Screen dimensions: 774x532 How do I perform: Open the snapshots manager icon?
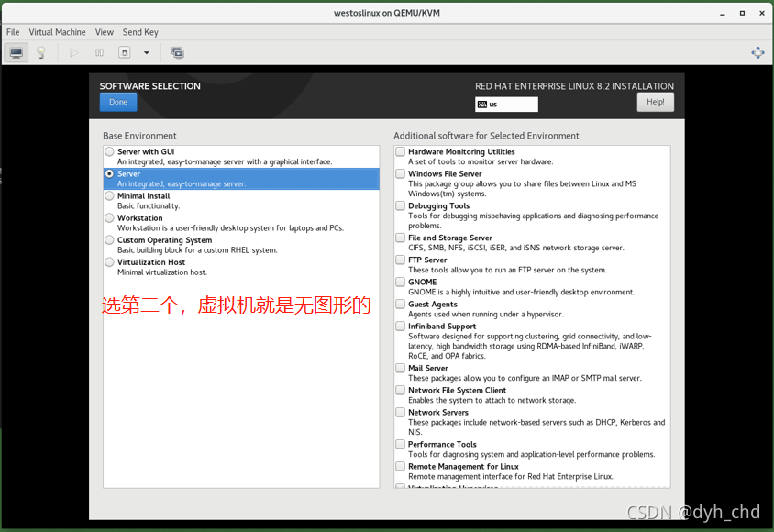pos(178,53)
